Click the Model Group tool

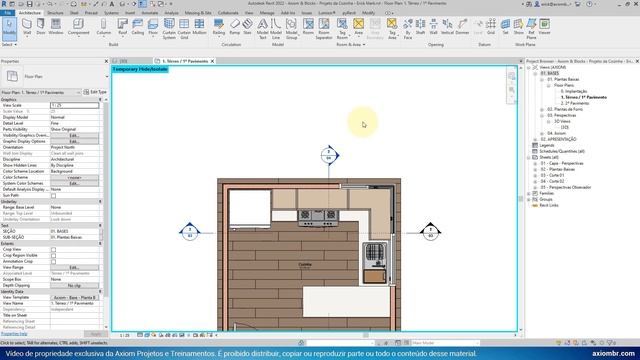pos(291,29)
